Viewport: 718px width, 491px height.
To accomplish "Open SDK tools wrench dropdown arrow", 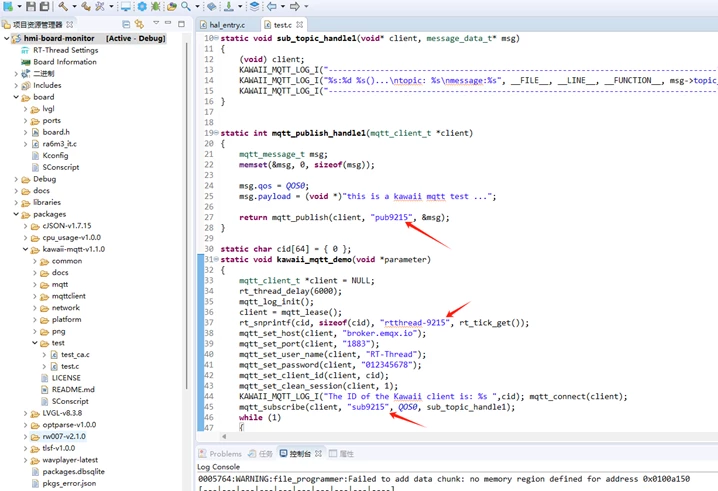I will coord(111,6).
